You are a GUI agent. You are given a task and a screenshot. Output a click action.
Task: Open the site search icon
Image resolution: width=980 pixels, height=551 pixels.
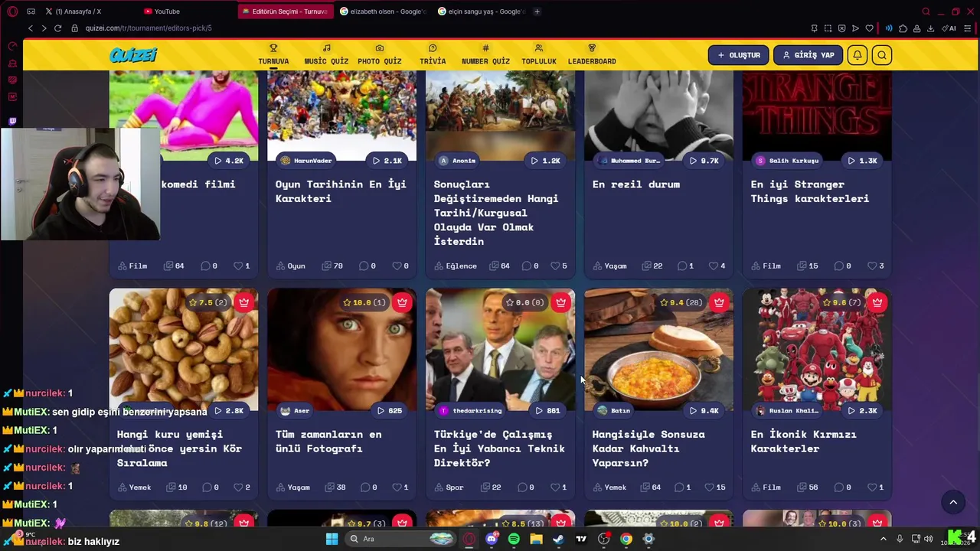tap(882, 55)
